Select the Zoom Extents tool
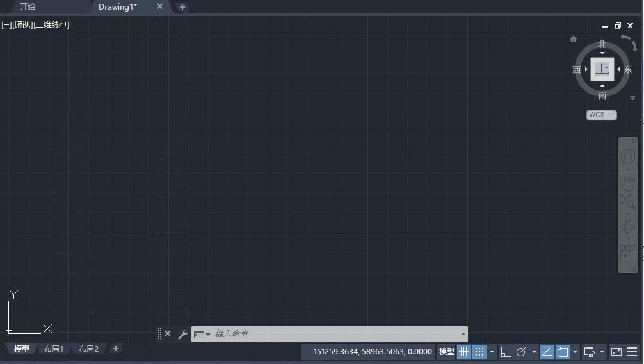The image size is (644, 364). [x=627, y=201]
